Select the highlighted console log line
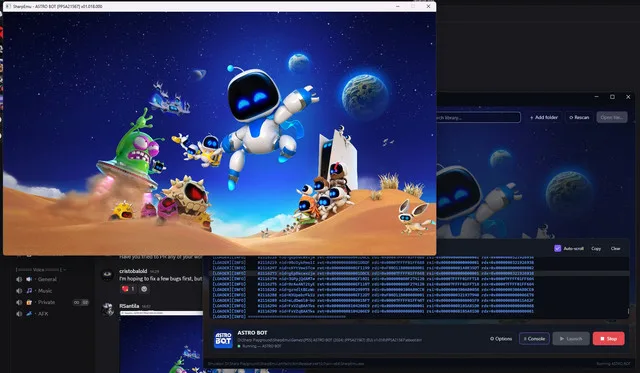Screen dimensions: 640x373 click(419, 273)
